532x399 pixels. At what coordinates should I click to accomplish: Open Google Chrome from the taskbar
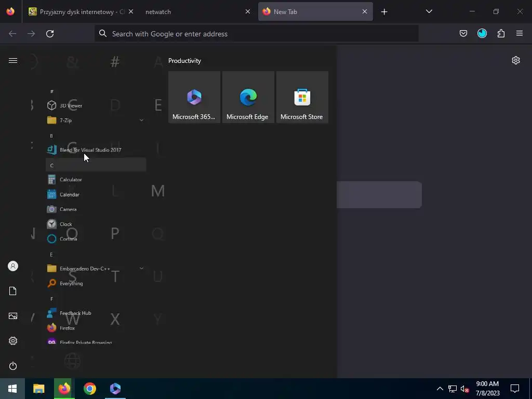[89, 389]
